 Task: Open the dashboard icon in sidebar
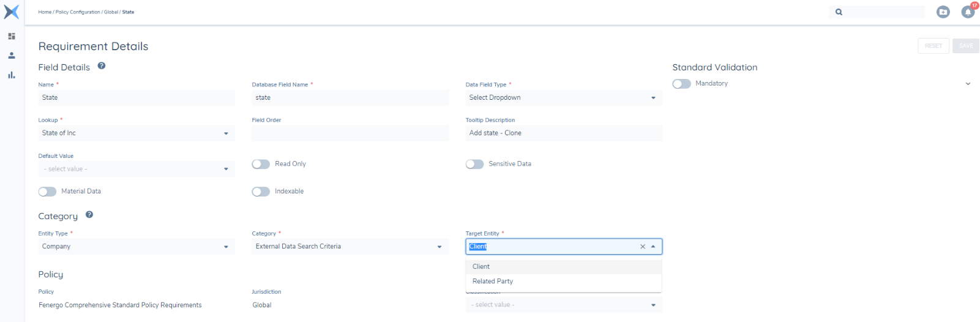[12, 36]
